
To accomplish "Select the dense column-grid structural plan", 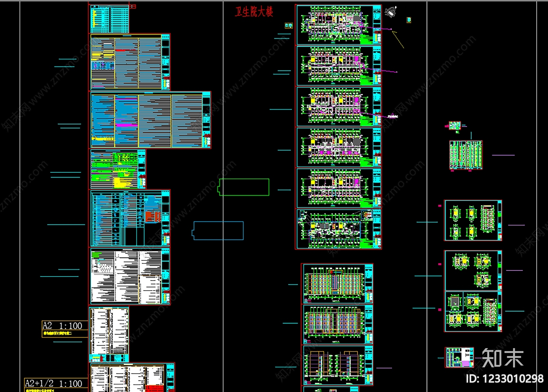I will (466, 155).
